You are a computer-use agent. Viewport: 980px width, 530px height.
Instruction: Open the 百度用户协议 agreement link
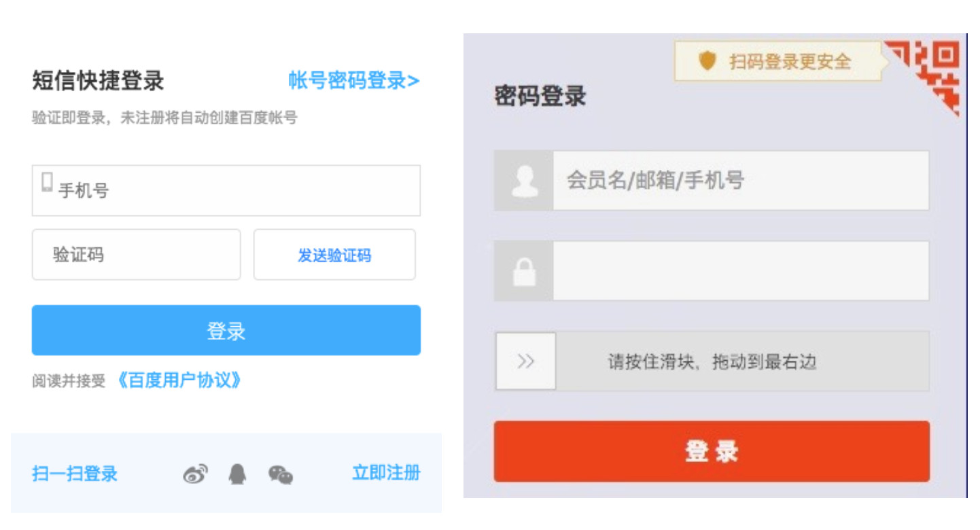(x=179, y=381)
